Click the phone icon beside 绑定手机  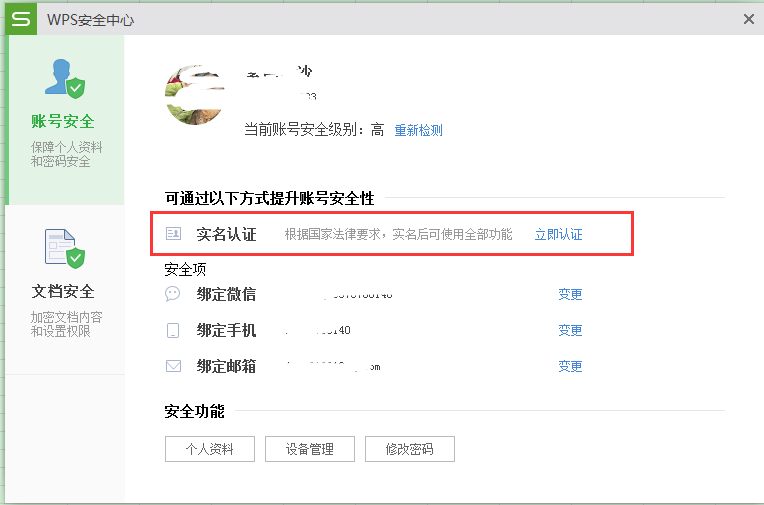173,330
